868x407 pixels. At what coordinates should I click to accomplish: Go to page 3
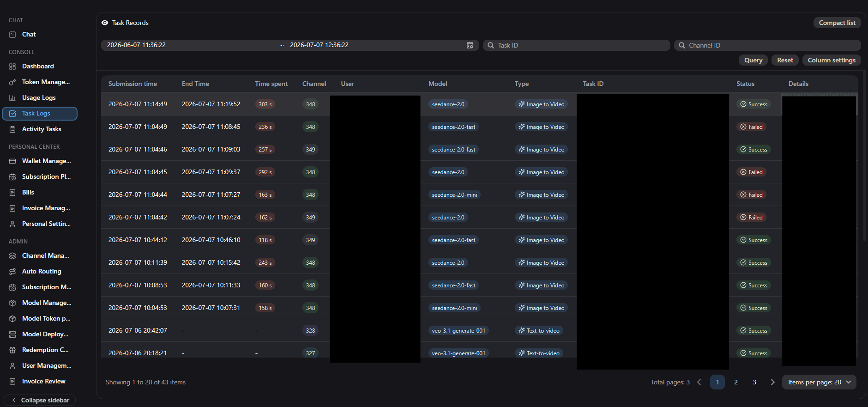[754, 382]
